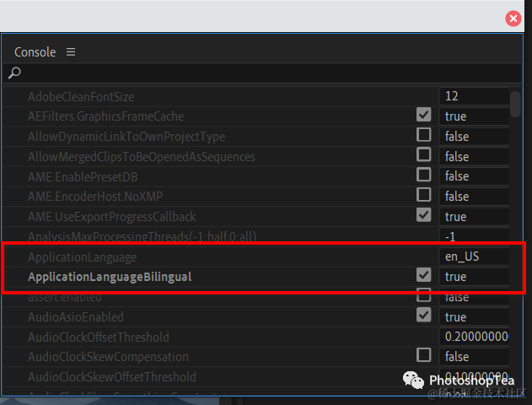The image size is (532, 405).
Task: Select AllowMergedClipsToBeOpenedAsSequences label
Action: click(142, 157)
